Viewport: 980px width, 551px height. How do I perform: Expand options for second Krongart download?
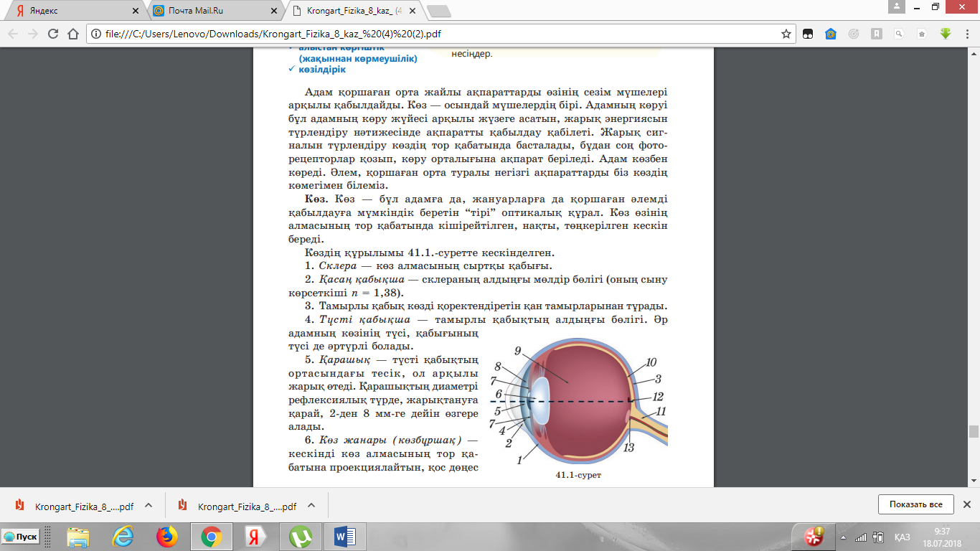click(x=311, y=505)
